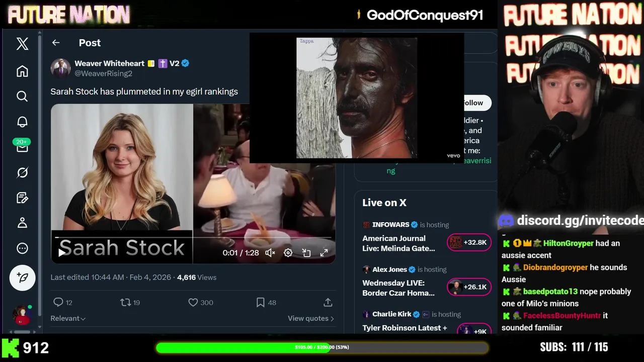Viewport: 644px width, 362px height.
Task: Click Diobrandogroyper username in chat
Action: pos(555,267)
